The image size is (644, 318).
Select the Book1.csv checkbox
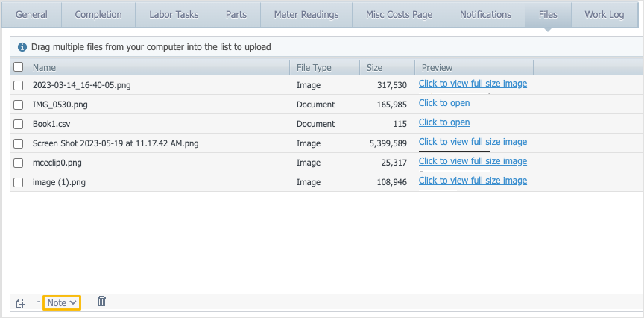(x=19, y=124)
